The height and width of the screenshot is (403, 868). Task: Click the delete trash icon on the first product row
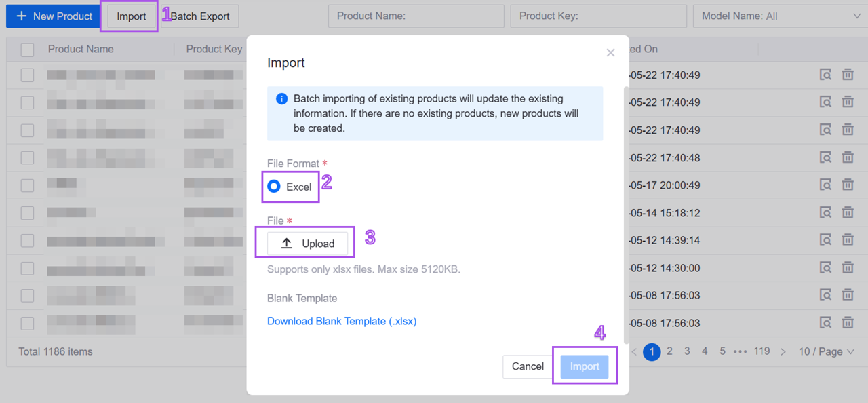tap(848, 74)
